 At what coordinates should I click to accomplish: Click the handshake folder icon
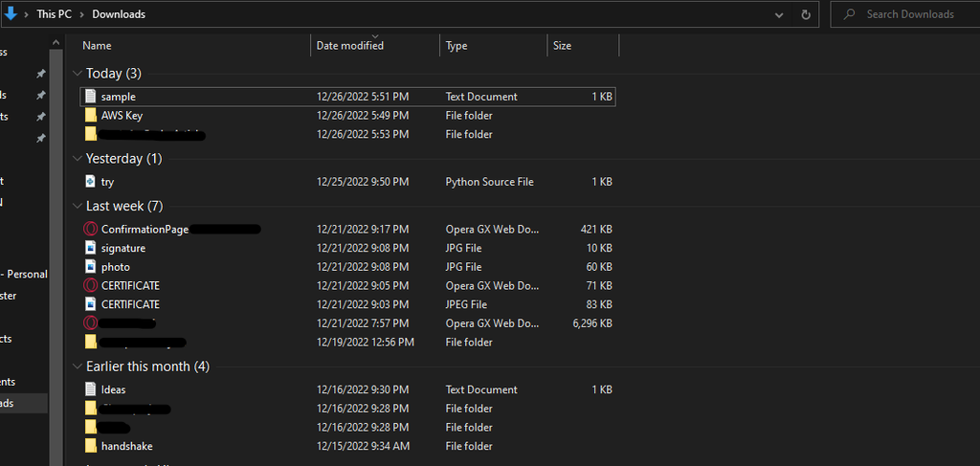(x=91, y=446)
